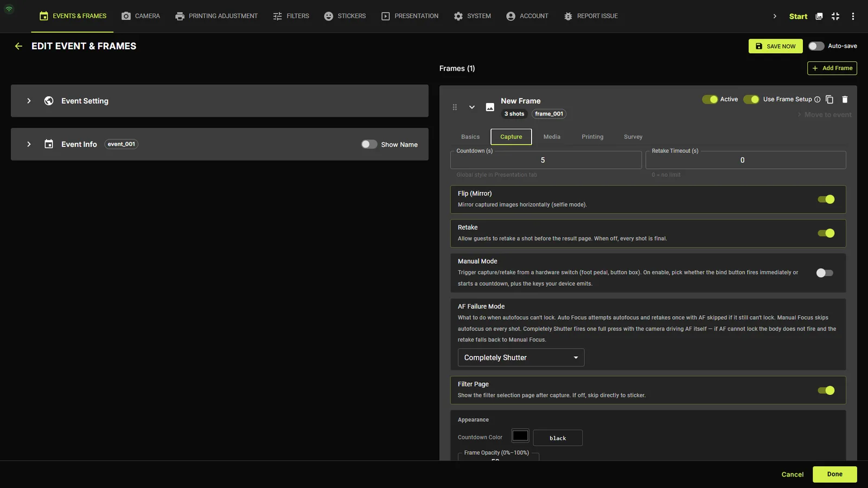Click the frame_001 ID chip
Screen dimensions: 868x488
click(549, 114)
